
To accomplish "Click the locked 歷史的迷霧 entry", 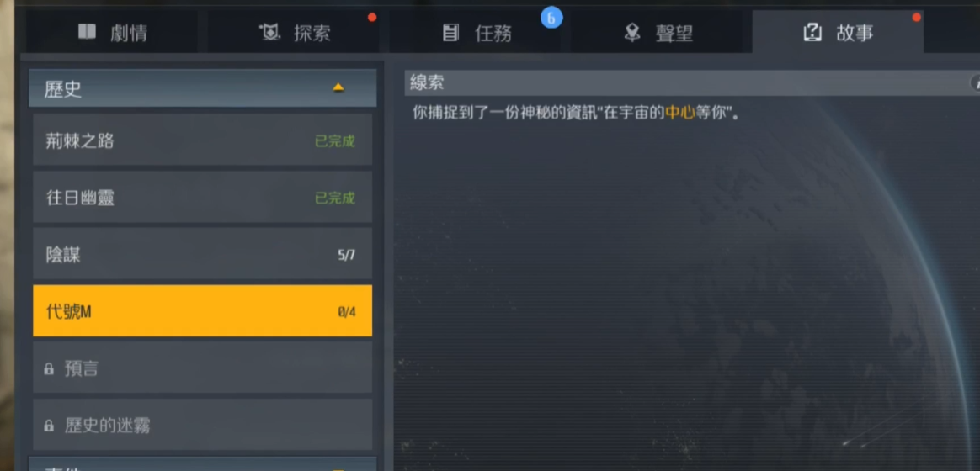I will pos(203,425).
